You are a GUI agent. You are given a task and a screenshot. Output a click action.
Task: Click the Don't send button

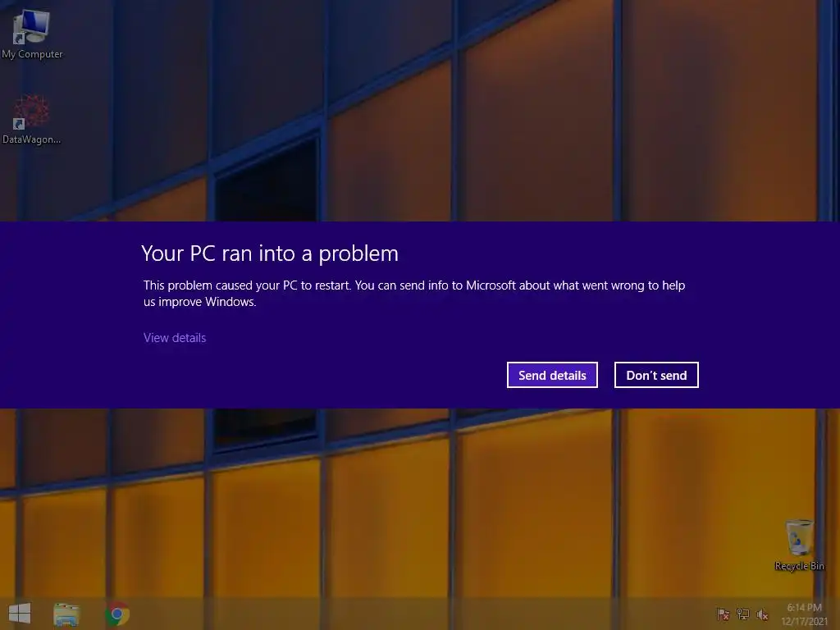656,375
